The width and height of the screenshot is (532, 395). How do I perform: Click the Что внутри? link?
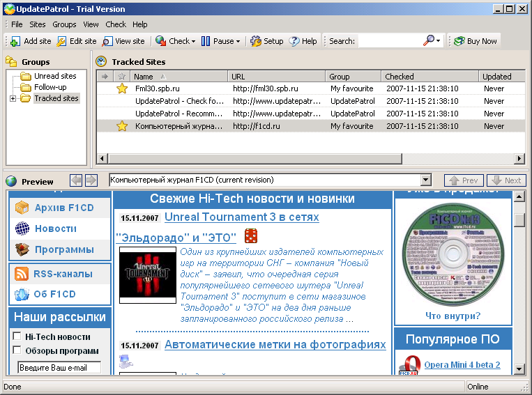(453, 316)
